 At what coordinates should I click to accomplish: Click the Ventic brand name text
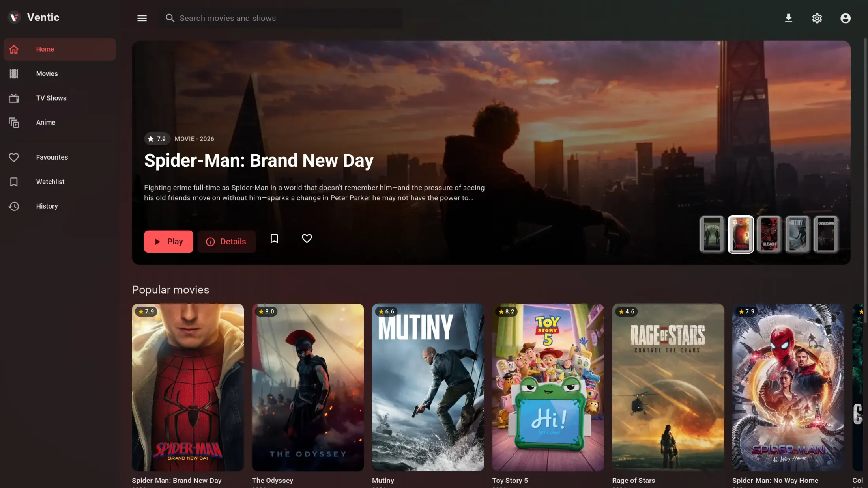pyautogui.click(x=43, y=17)
